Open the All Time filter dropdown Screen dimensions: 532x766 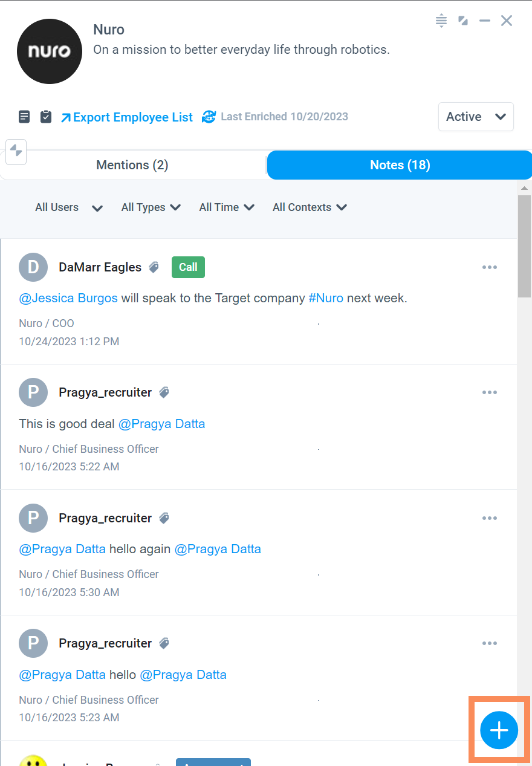[x=227, y=207]
